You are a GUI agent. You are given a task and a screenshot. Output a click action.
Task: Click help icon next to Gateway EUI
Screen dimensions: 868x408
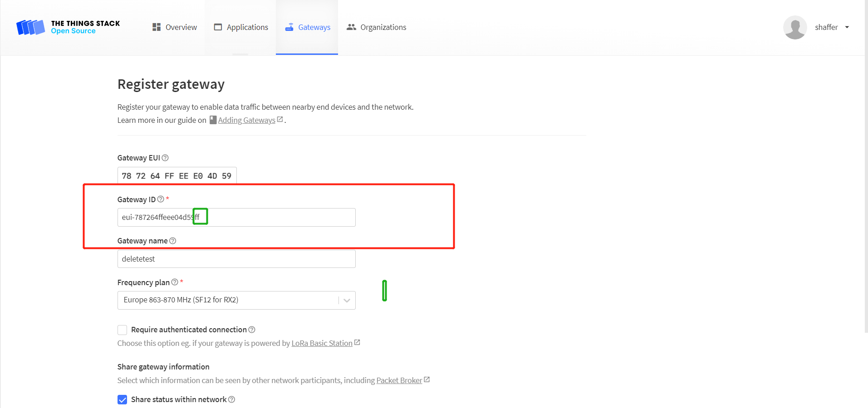(165, 158)
